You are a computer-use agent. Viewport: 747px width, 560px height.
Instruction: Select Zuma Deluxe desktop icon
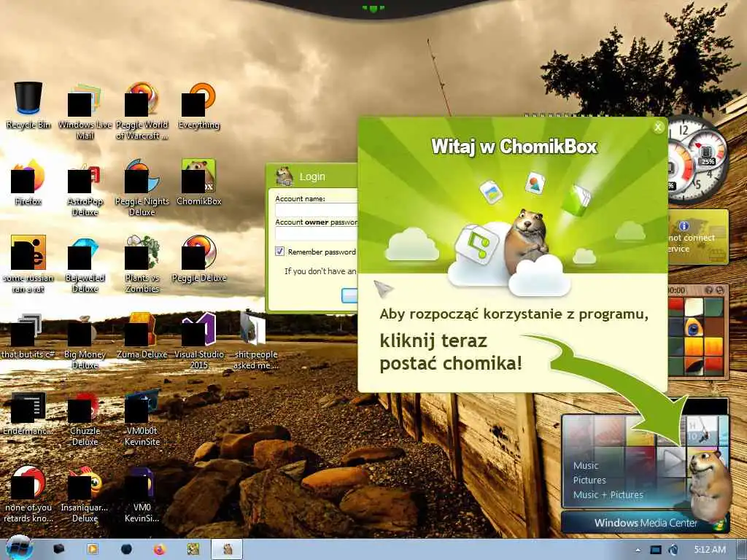[x=142, y=335]
